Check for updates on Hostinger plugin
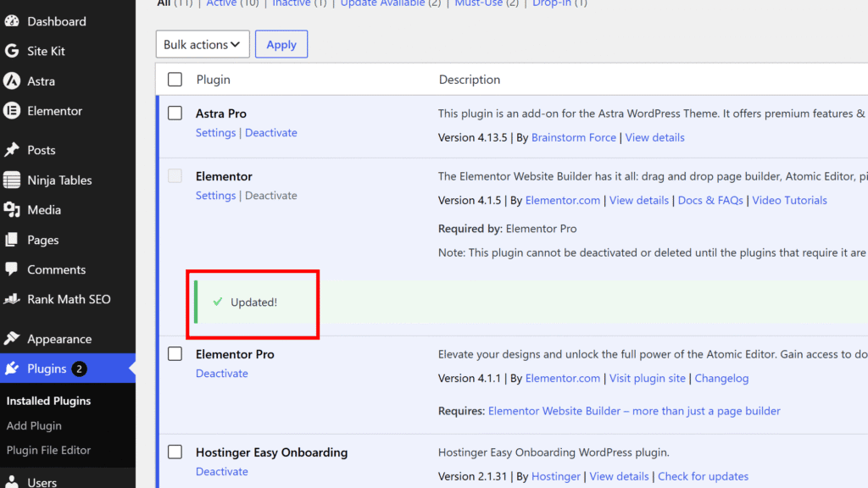Image resolution: width=868 pixels, height=488 pixels. point(703,476)
